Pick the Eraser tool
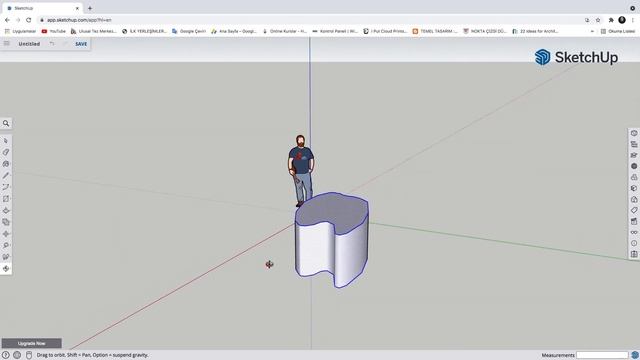Viewport: 640px width, 360px height. click(6, 152)
